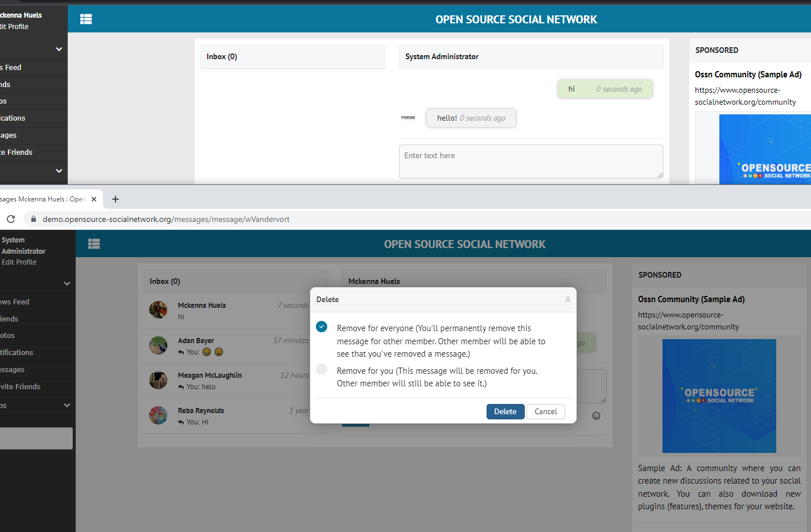The width and height of the screenshot is (811, 532).
Task: Click the OSSN avatar beside the hello reply
Action: (x=409, y=117)
